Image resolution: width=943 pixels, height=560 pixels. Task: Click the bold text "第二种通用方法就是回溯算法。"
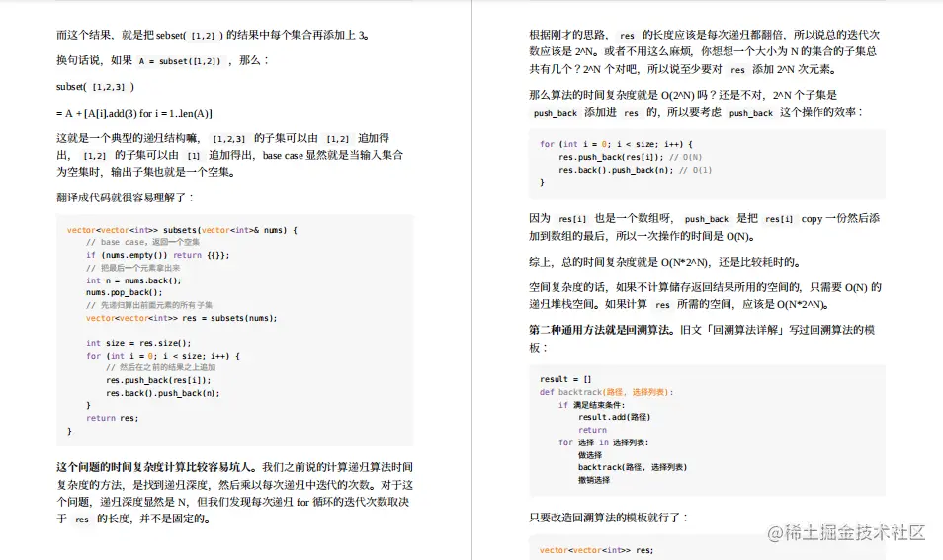pyautogui.click(x=603, y=329)
